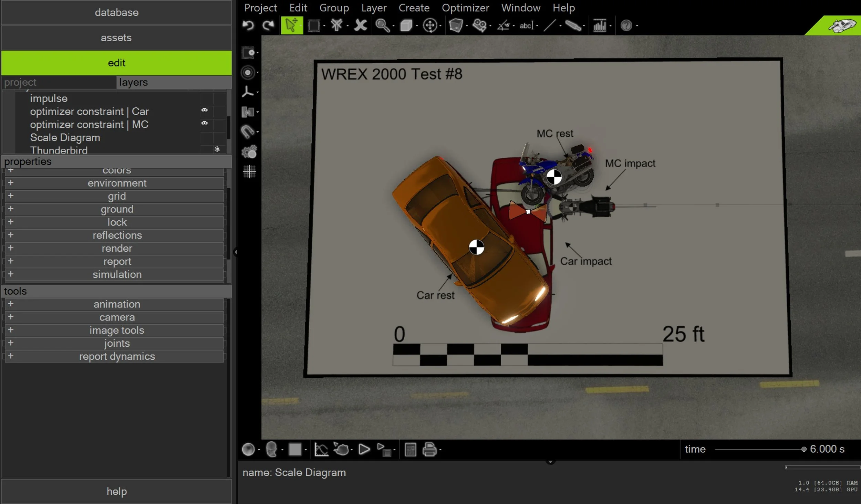This screenshot has width=861, height=504.
Task: Click the time slider handle
Action: click(804, 449)
